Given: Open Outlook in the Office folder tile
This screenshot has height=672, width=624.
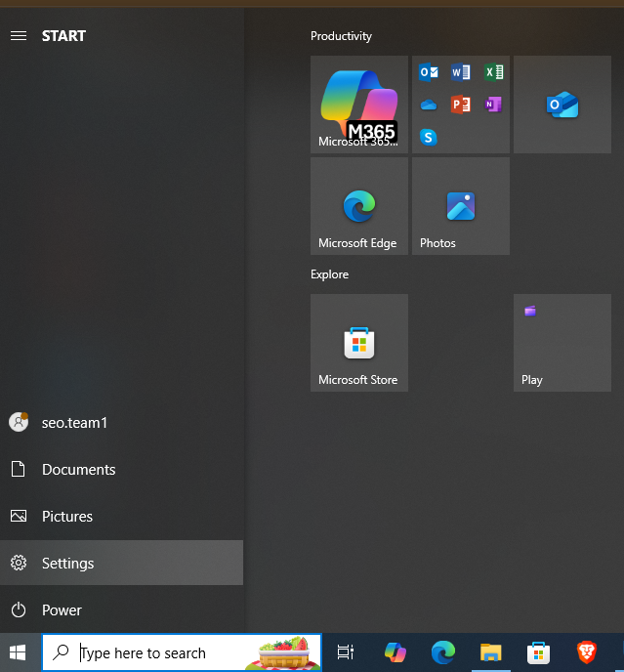Looking at the screenshot, I should coord(428,71).
